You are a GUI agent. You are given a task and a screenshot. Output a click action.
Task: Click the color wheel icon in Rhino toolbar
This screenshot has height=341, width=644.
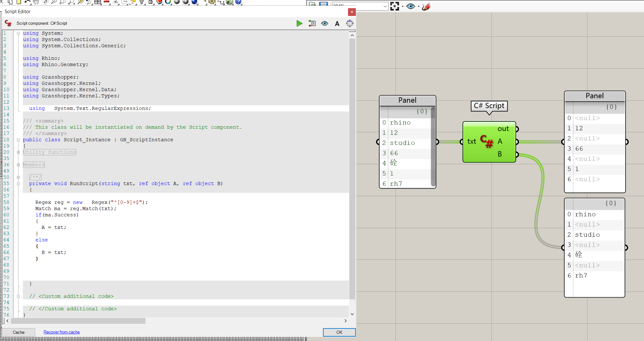168,2
